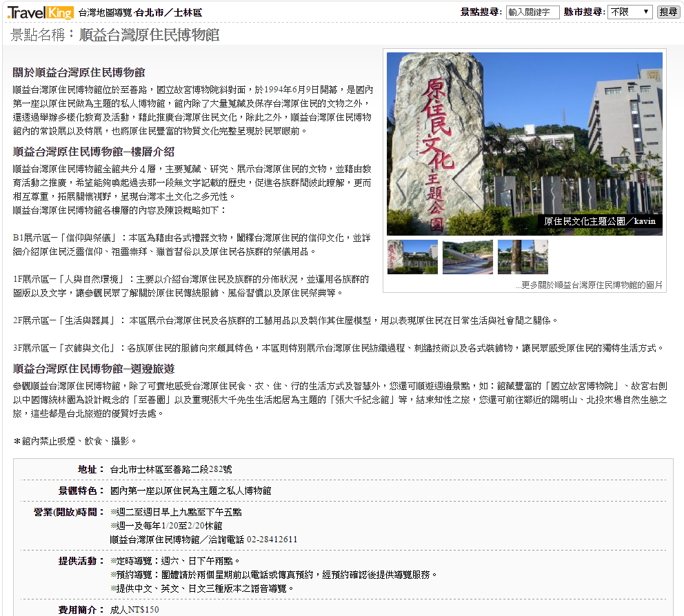This screenshot has width=684, height=616.
Task: Click the 搜尋 button
Action: pyautogui.click(x=668, y=12)
